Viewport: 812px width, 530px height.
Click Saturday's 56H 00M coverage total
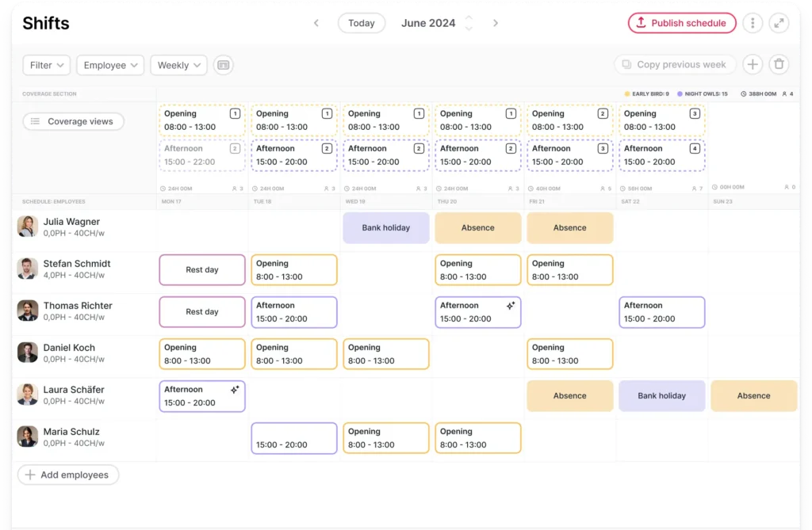coord(636,189)
